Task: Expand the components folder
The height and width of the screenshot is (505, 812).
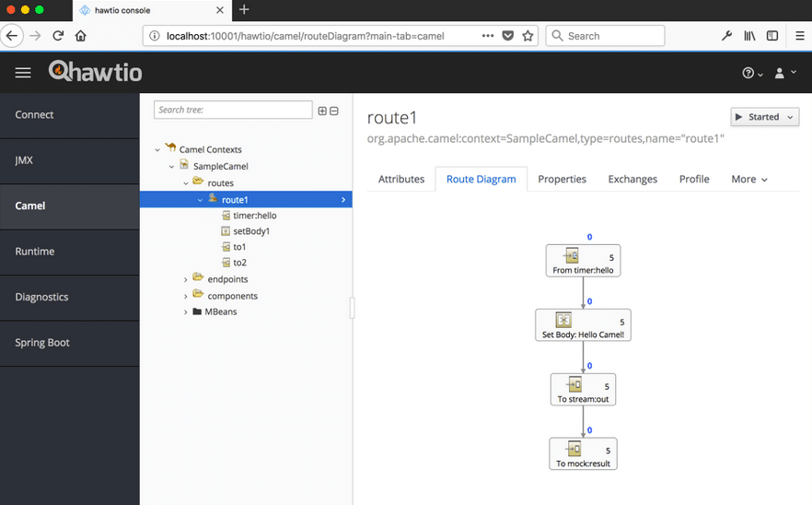Action: point(185,296)
